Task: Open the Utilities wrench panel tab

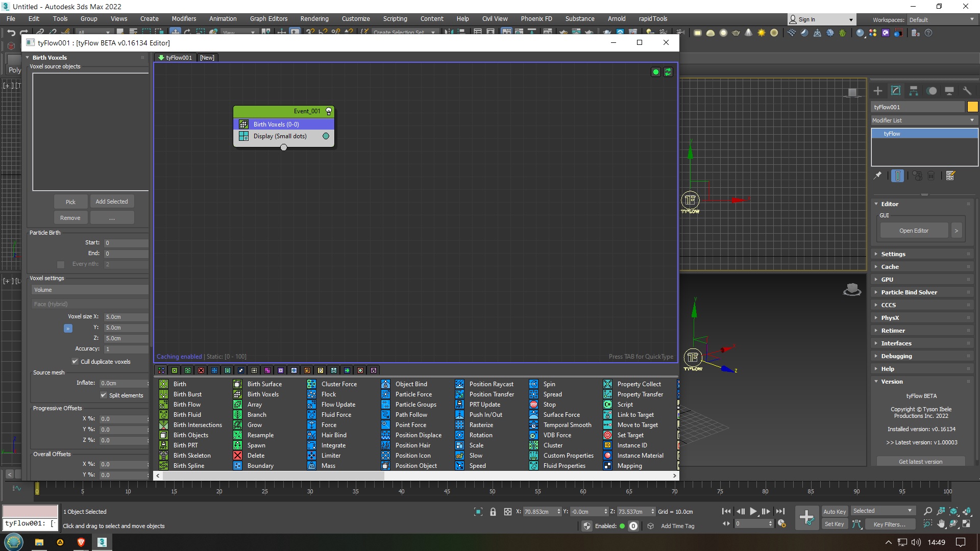Action: pyautogui.click(x=967, y=91)
